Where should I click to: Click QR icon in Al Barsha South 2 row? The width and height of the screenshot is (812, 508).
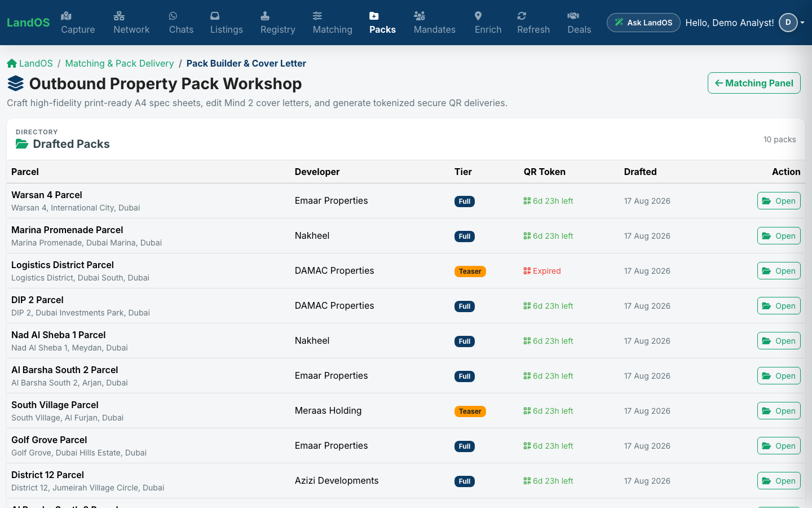pos(527,376)
